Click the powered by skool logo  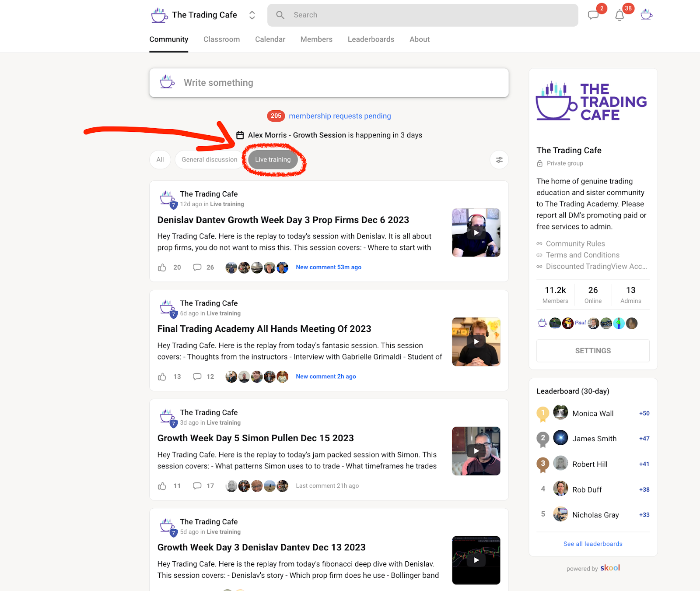pos(610,568)
